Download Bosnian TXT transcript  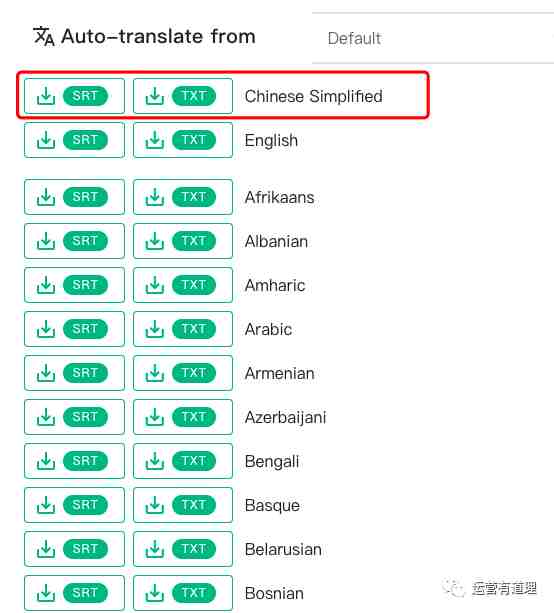pyautogui.click(x=183, y=593)
